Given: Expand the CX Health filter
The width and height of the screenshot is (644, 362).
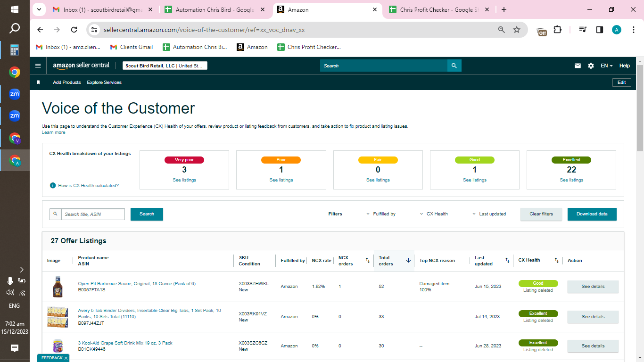Looking at the screenshot, I should [x=434, y=214].
